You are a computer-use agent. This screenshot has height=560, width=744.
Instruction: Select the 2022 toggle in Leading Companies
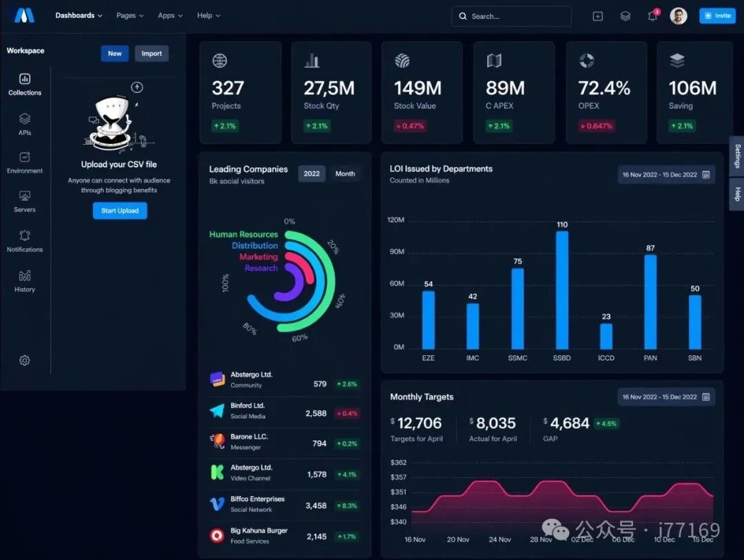[312, 174]
